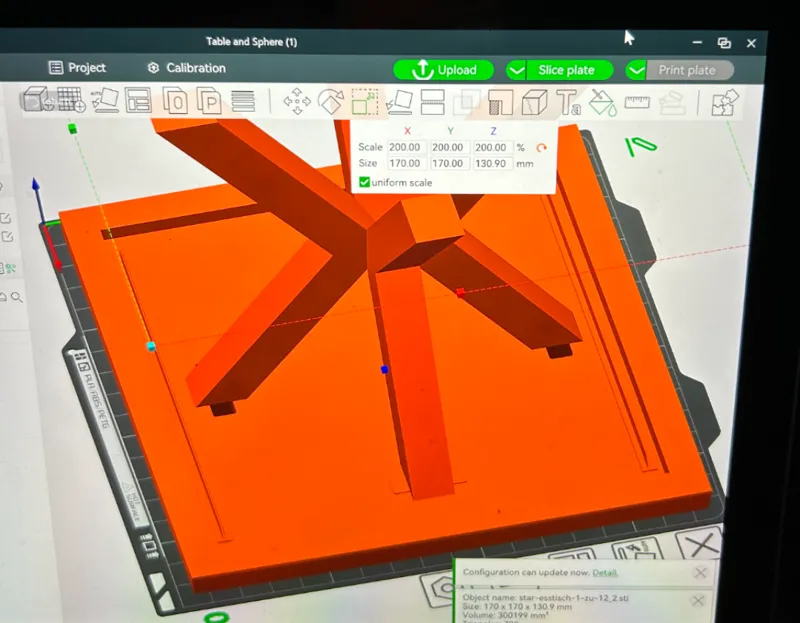800x623 pixels.
Task: Click the green corner scale handle
Action: coord(72,129)
